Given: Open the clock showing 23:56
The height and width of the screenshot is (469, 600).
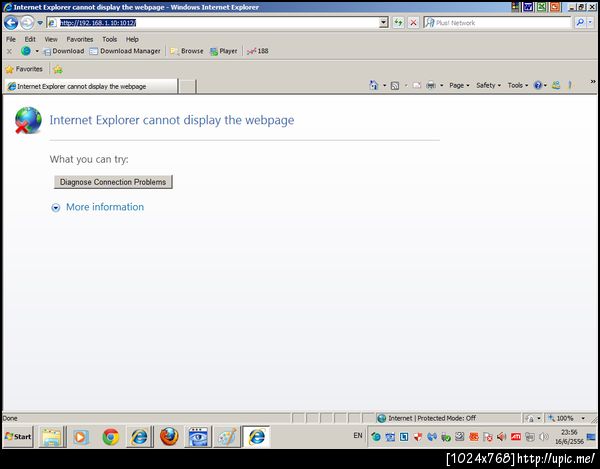Looking at the screenshot, I should coord(569,436).
